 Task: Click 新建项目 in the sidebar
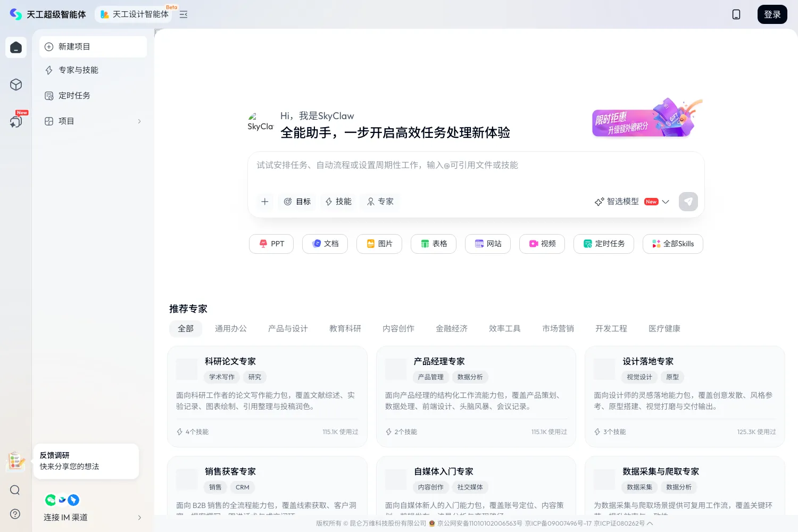(x=93, y=47)
